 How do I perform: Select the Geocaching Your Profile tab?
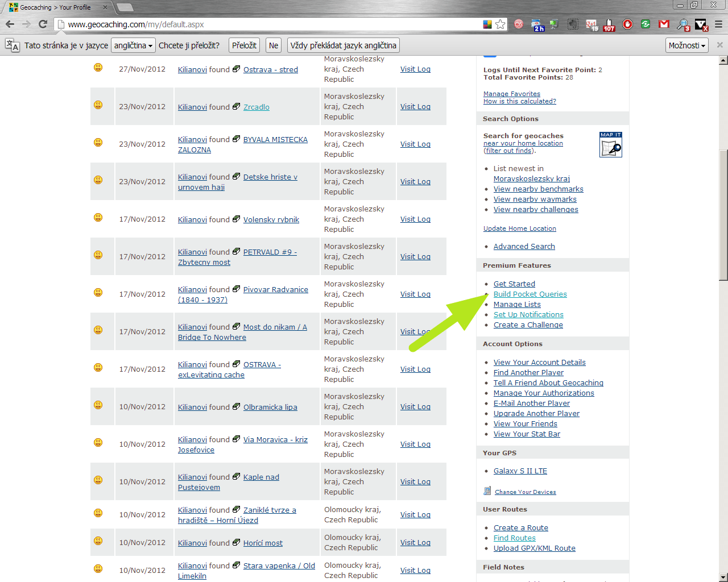57,7
